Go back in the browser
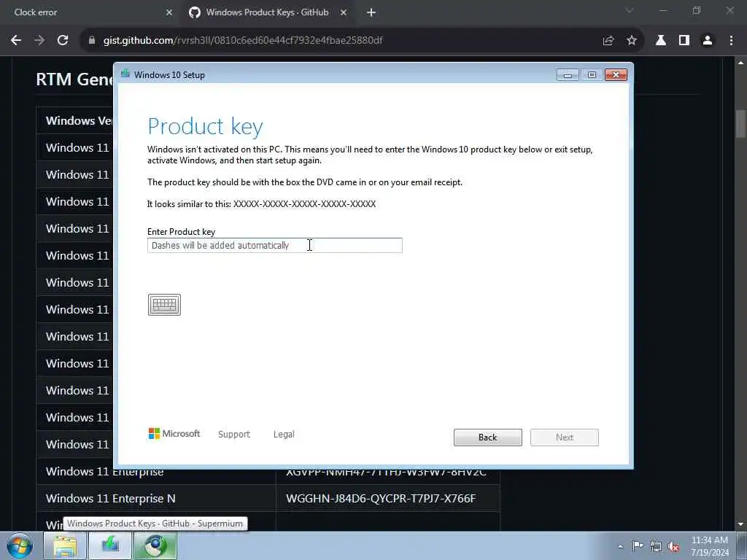Image resolution: width=747 pixels, height=560 pixels. [16, 41]
